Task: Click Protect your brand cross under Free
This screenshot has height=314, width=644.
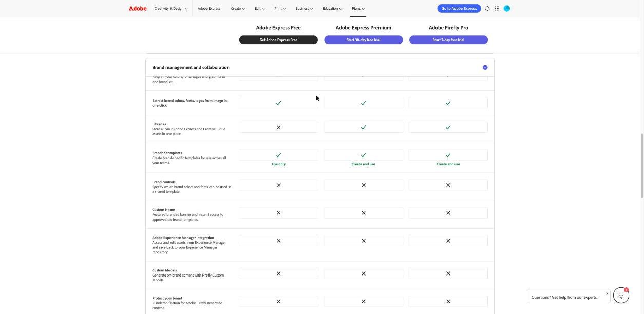Action: tap(278, 301)
